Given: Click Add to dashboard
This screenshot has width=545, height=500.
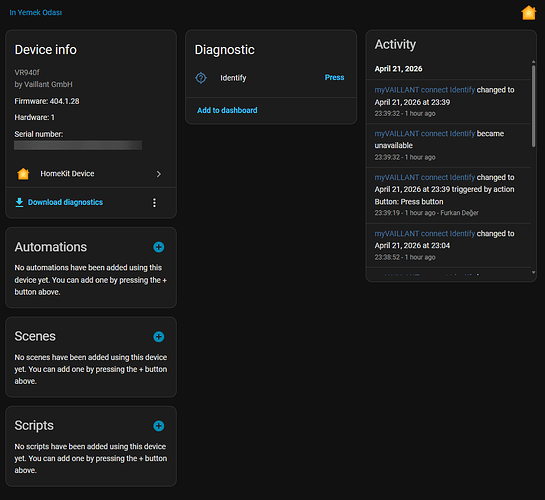Looking at the screenshot, I should click(x=227, y=110).
